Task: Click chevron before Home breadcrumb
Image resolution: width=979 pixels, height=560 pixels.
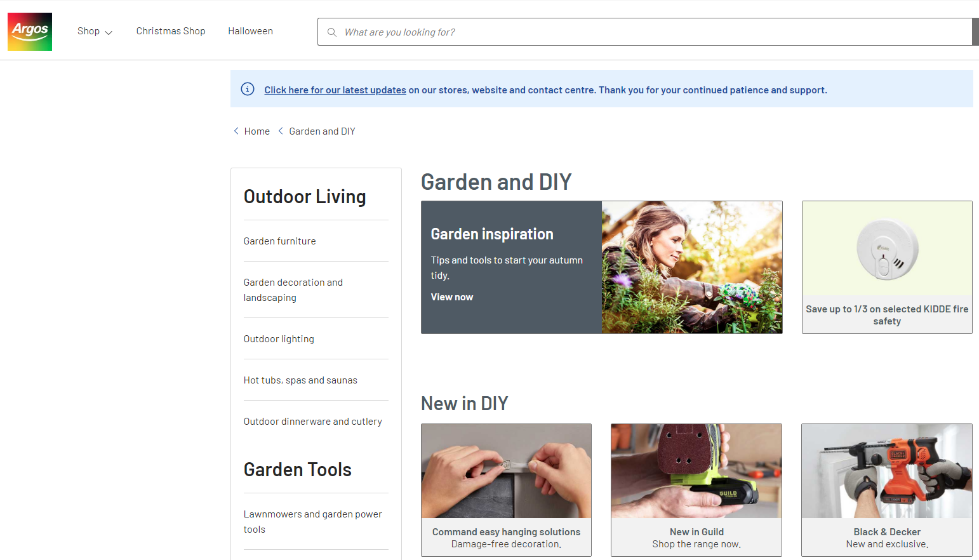Action: (236, 131)
